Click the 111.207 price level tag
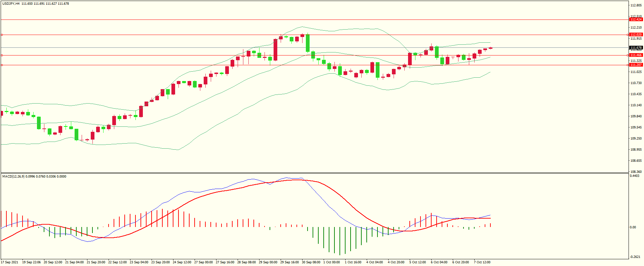Screen dimensions: 644x266 coord(636,65)
